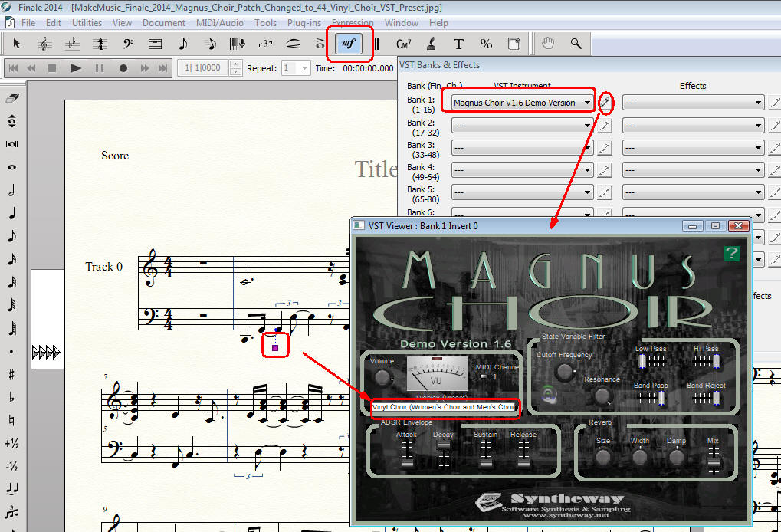Open the Plug-ins menu
Screen dimensions: 781x532
click(304, 23)
